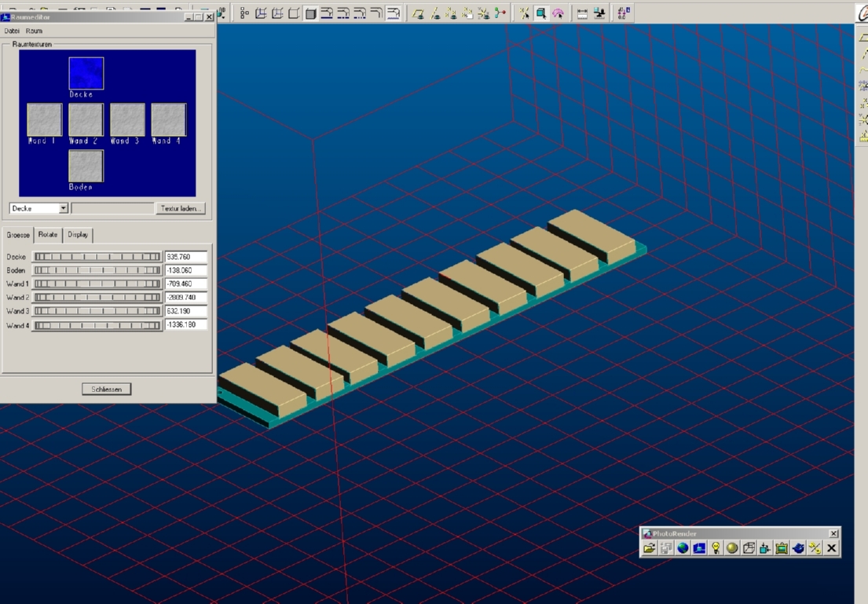The image size is (868, 604).
Task: Click the yellow sphere material icon in PhotoRender
Action: point(732,548)
